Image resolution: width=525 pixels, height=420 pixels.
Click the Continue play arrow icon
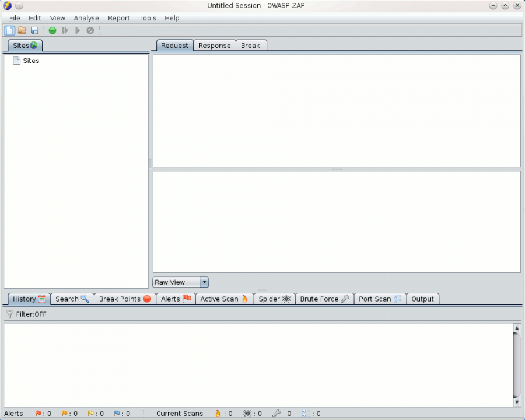pyautogui.click(x=78, y=30)
